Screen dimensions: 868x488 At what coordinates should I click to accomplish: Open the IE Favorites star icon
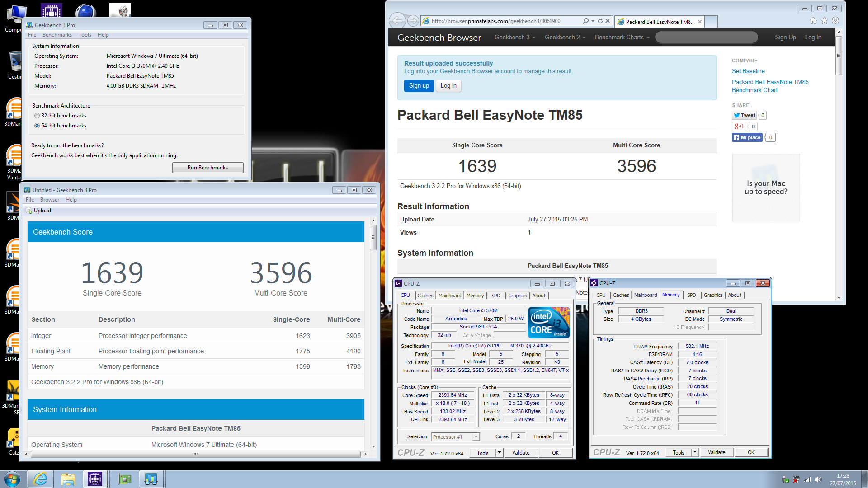tap(824, 21)
